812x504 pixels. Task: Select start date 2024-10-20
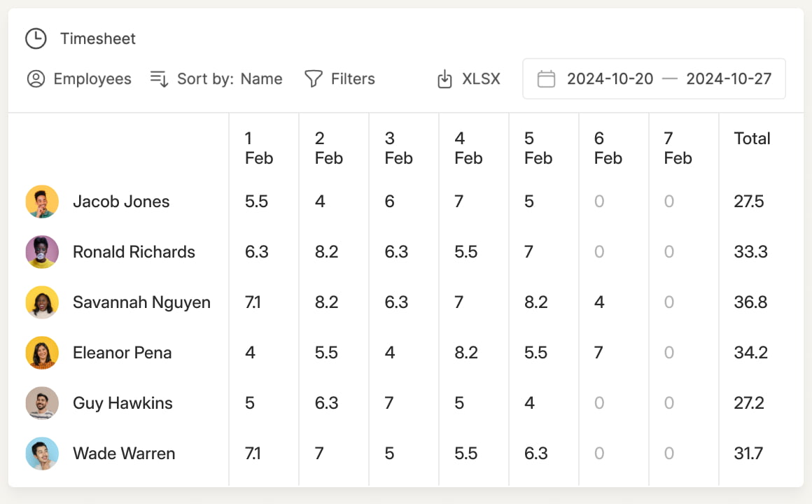[x=610, y=78]
